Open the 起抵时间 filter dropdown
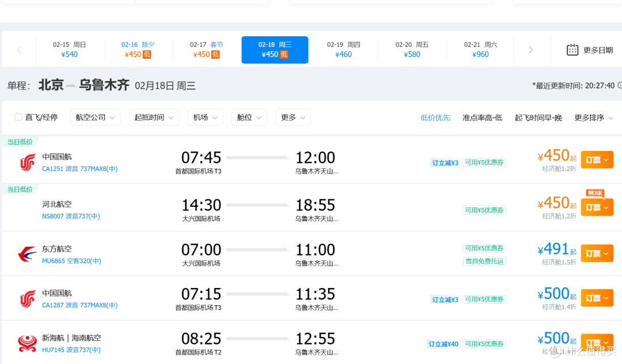622x364 pixels. click(154, 117)
